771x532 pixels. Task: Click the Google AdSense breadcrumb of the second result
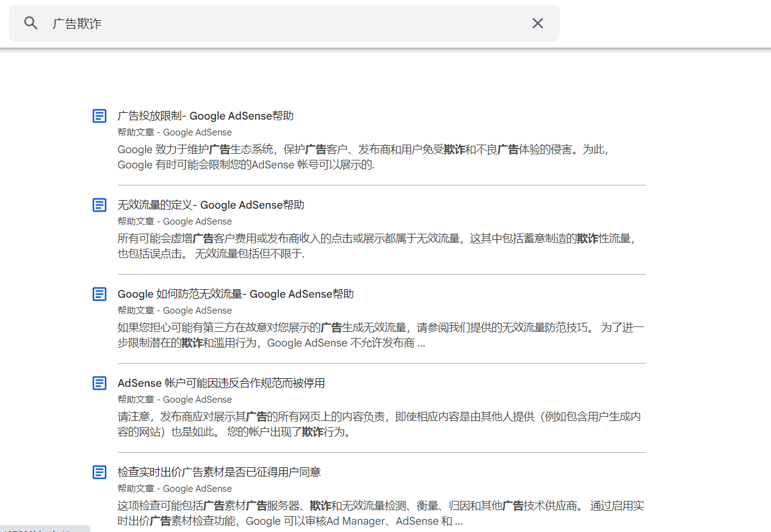(197, 221)
